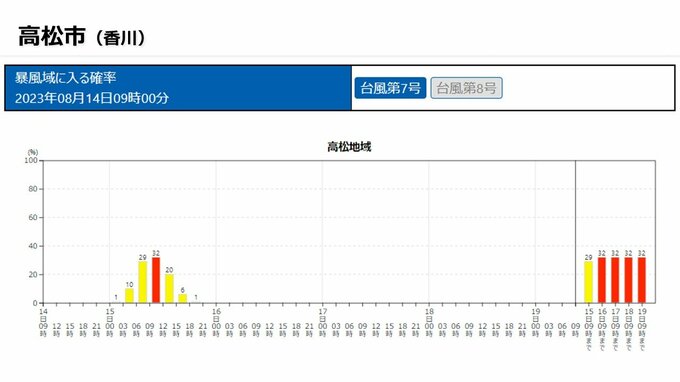Click the red summary bar for 18日09時まで

coord(628,280)
